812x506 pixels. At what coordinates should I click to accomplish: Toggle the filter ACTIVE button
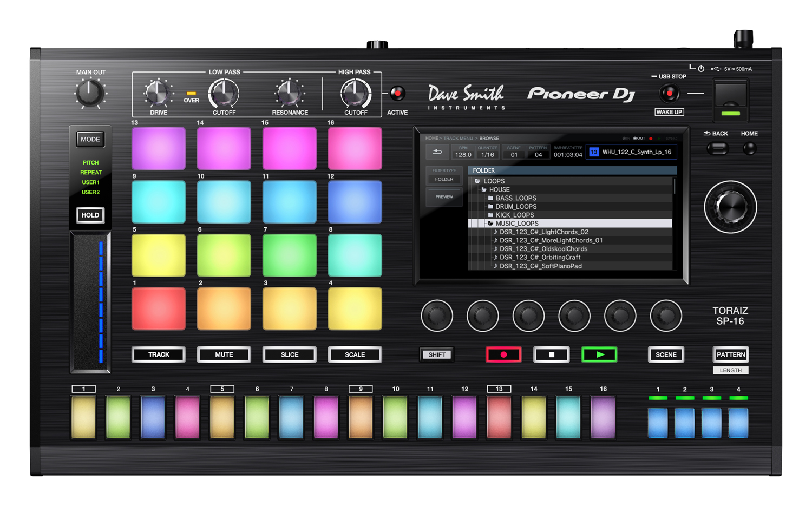(397, 94)
